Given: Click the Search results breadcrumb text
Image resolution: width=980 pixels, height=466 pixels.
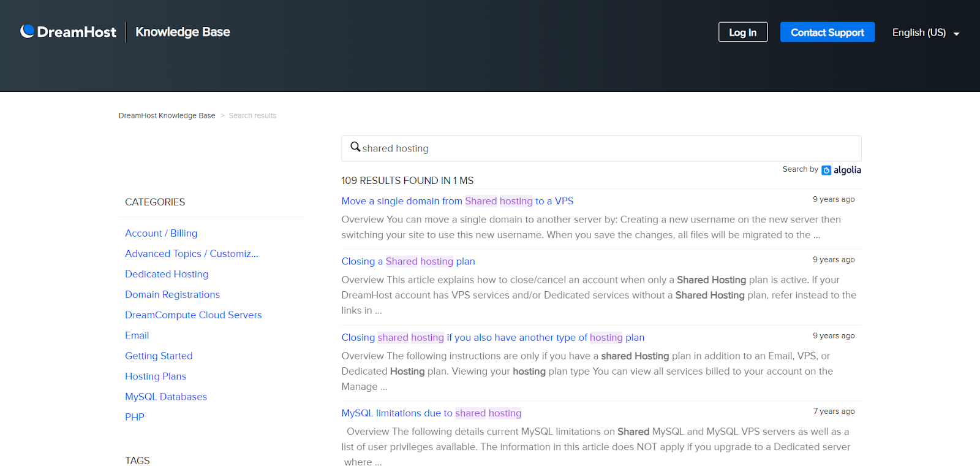Looking at the screenshot, I should coord(252,115).
